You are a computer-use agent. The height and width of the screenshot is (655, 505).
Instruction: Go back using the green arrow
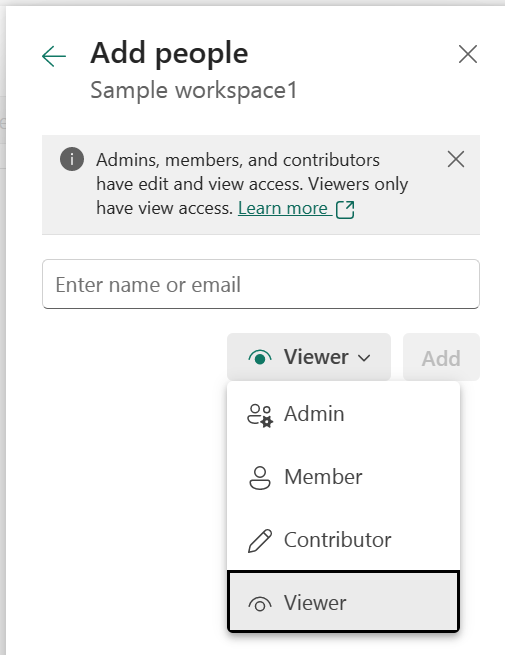54,56
